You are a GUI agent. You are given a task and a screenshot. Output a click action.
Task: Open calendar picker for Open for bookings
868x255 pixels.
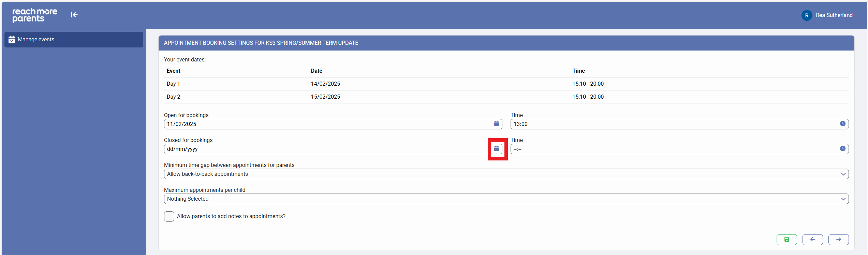click(496, 124)
